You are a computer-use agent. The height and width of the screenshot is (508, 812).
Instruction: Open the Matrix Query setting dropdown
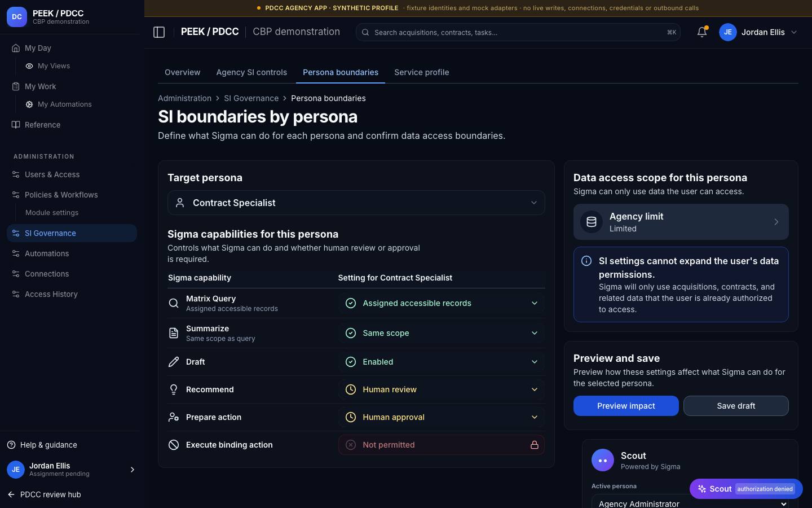pos(442,303)
